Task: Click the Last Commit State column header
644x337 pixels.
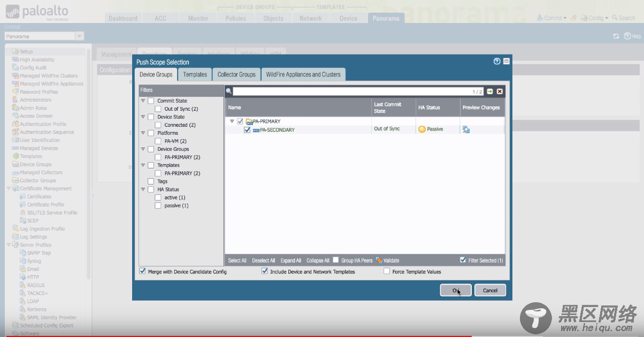Action: pyautogui.click(x=393, y=108)
